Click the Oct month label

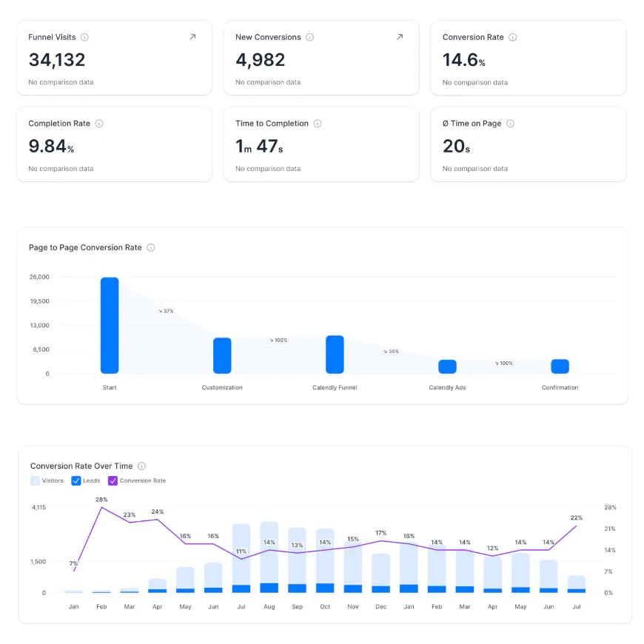pos(325,607)
